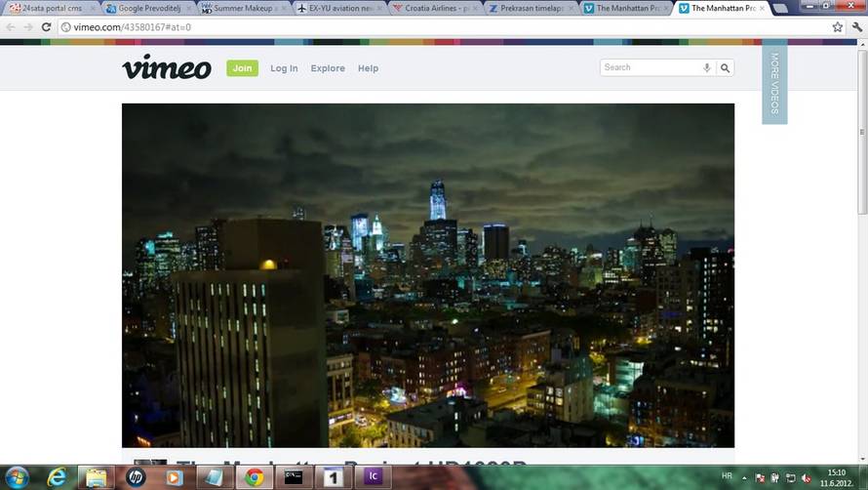Screen dimensions: 868x490
Task: Click the Manhattan night video player
Action: click(428, 275)
